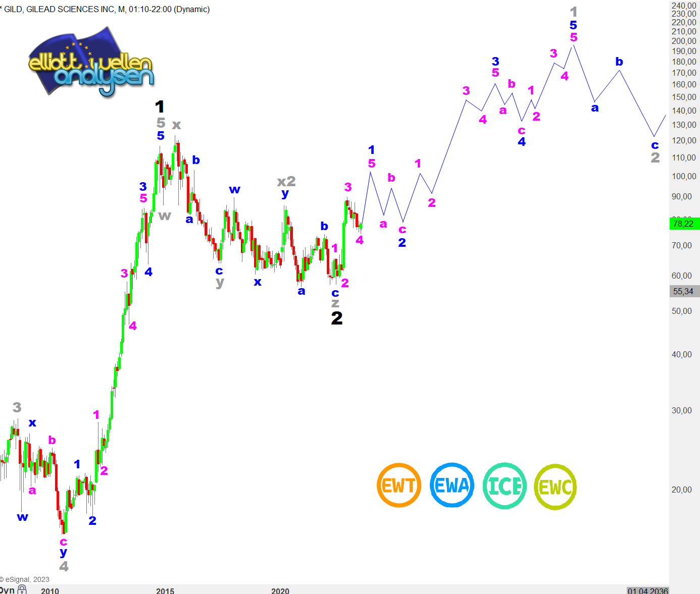700x594 pixels.
Task: Click the gray 55,34 price marker
Action: coord(683,291)
